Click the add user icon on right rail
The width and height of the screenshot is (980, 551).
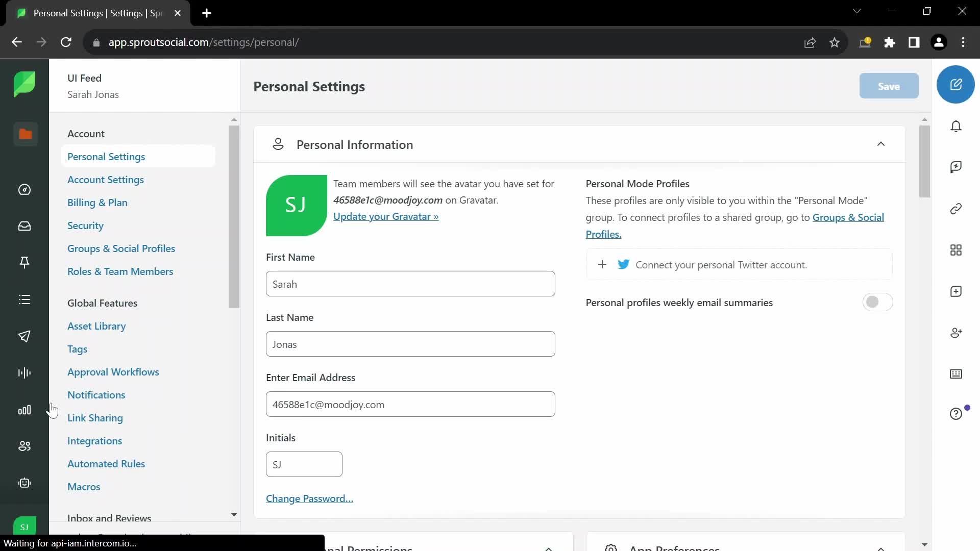[956, 333]
